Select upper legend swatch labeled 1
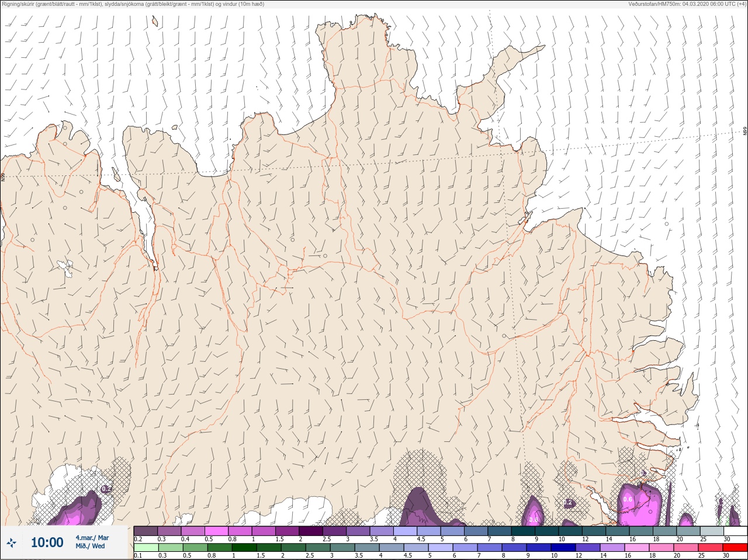 tap(264, 531)
